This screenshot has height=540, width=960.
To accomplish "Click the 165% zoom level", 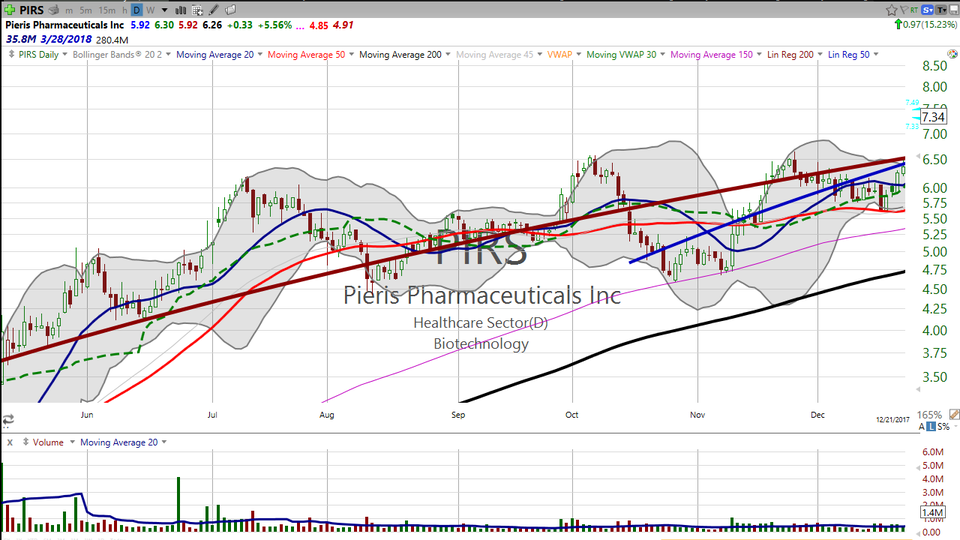I will tap(929, 415).
